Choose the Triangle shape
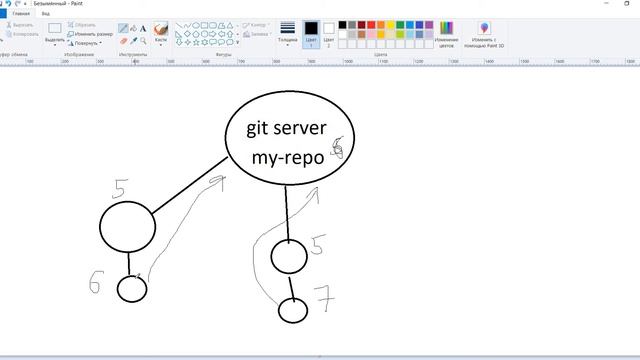This screenshot has height=360, width=640. click(230, 26)
